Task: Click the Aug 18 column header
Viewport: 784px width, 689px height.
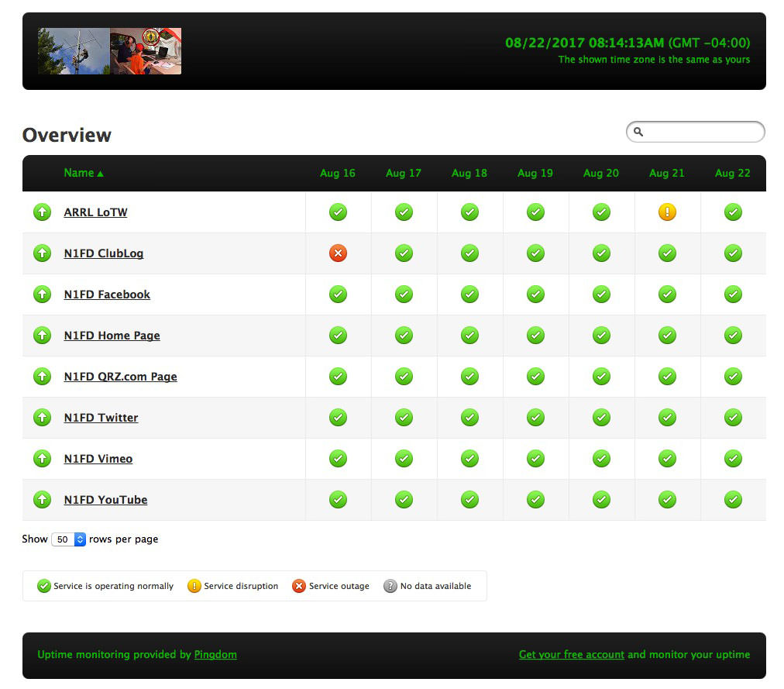Action: [469, 173]
